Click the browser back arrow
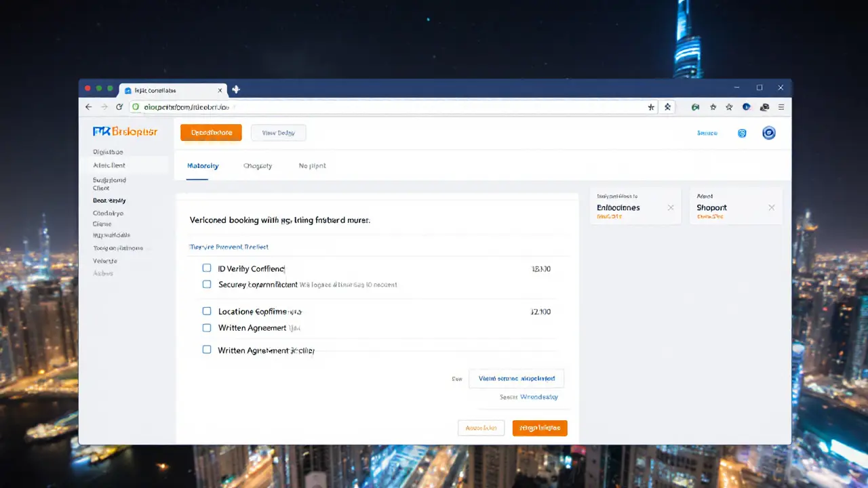The width and height of the screenshot is (868, 488). (x=88, y=107)
